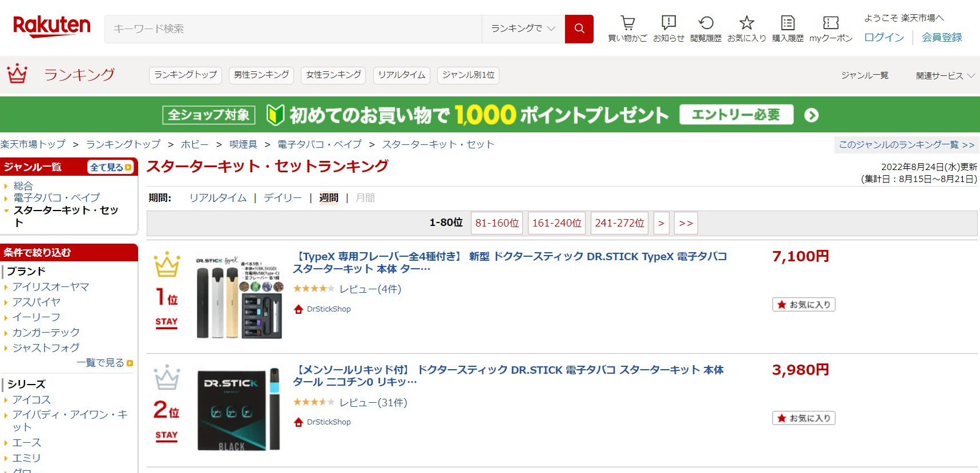This screenshot has width=980, height=473.
Task: Select the 女性ランキング tab
Action: pos(334,75)
